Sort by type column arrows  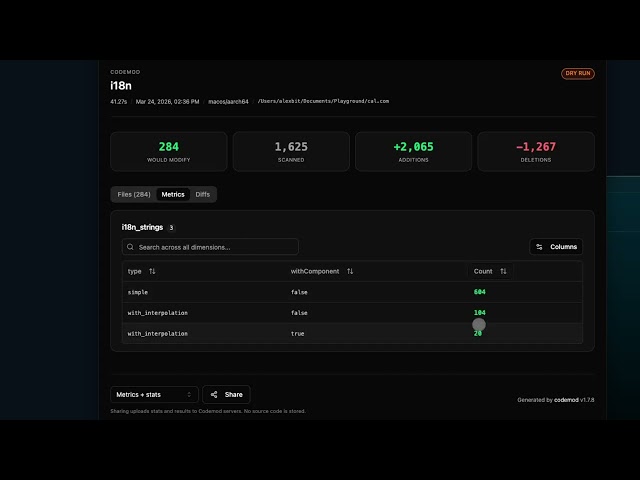pos(152,271)
